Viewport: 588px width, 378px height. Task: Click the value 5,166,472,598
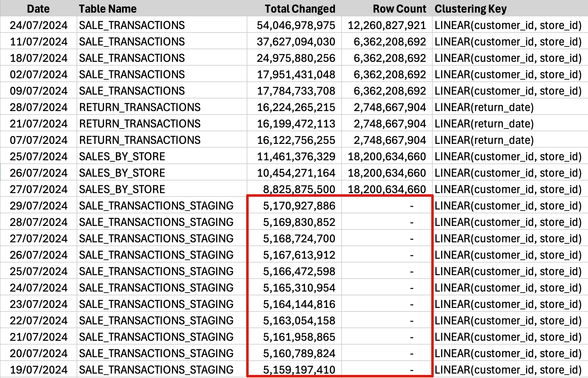tap(294, 271)
